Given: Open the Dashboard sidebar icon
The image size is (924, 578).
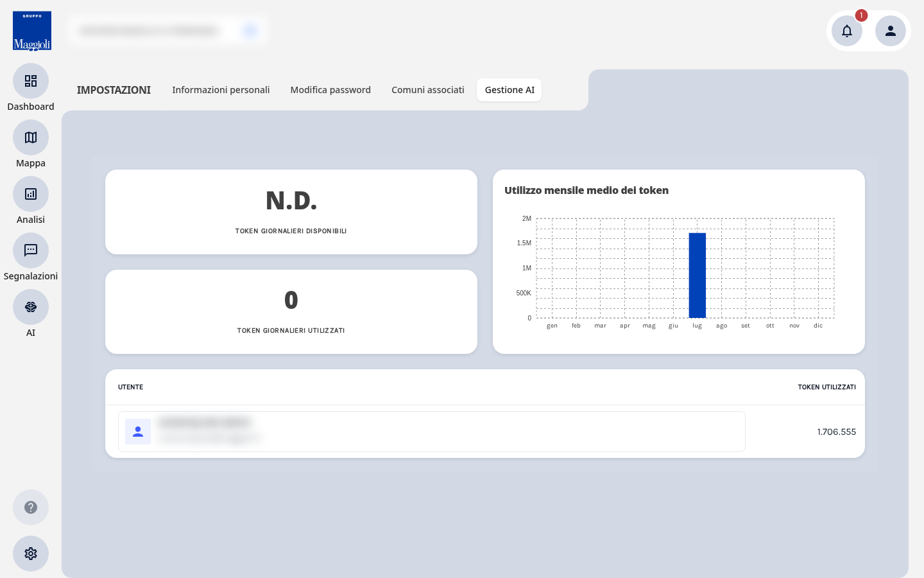Looking at the screenshot, I should (31, 81).
